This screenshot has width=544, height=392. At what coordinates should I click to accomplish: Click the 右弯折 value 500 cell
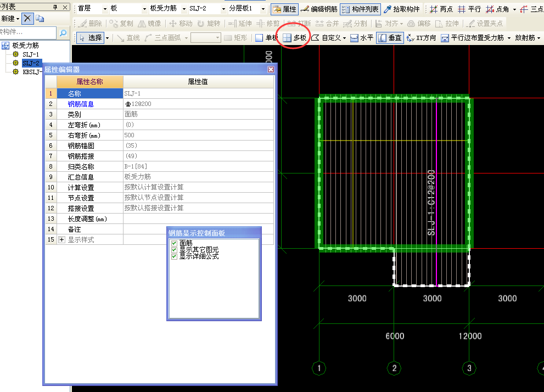[x=198, y=135]
